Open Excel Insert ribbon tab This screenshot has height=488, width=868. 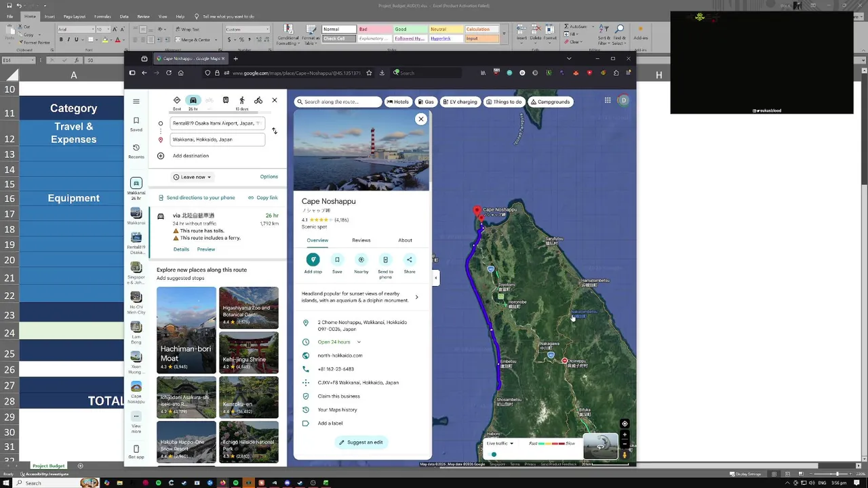(50, 16)
